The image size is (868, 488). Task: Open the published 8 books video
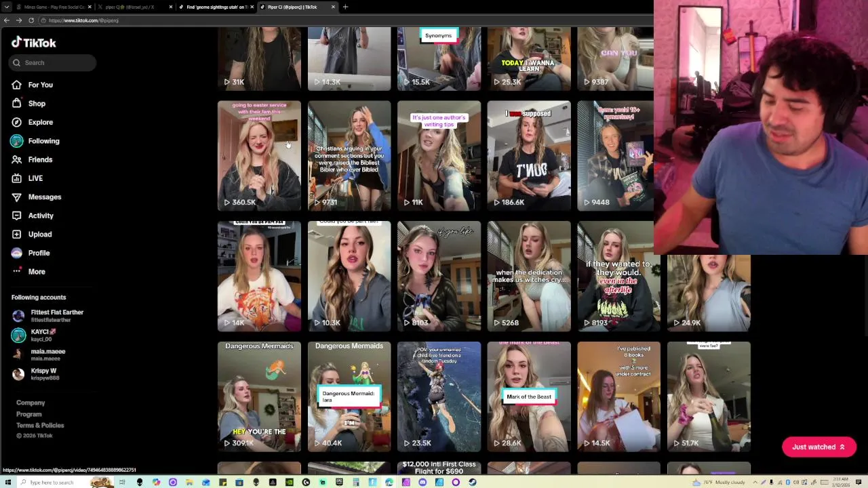click(618, 396)
